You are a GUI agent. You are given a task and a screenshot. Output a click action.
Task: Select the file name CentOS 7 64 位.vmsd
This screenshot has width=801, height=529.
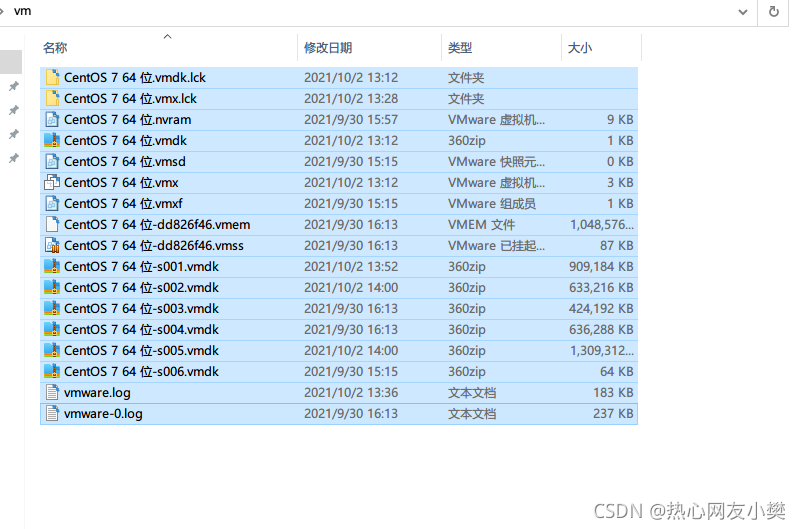click(x=125, y=161)
